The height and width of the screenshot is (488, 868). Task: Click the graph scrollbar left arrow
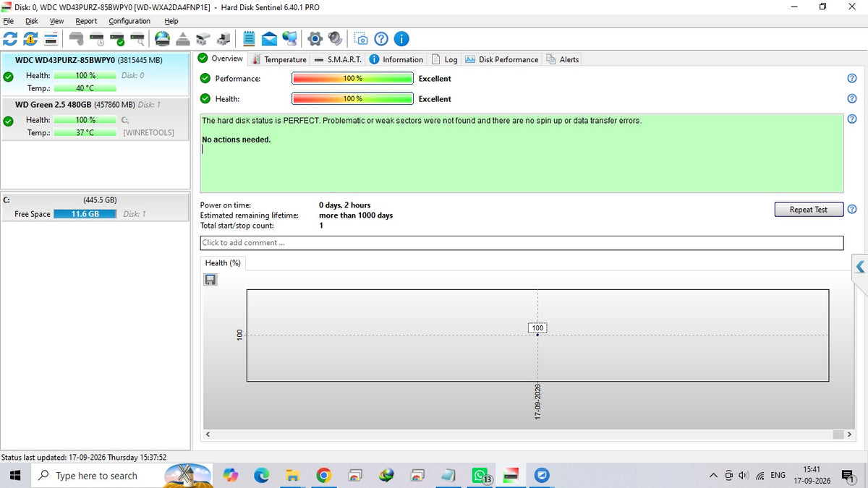point(208,435)
